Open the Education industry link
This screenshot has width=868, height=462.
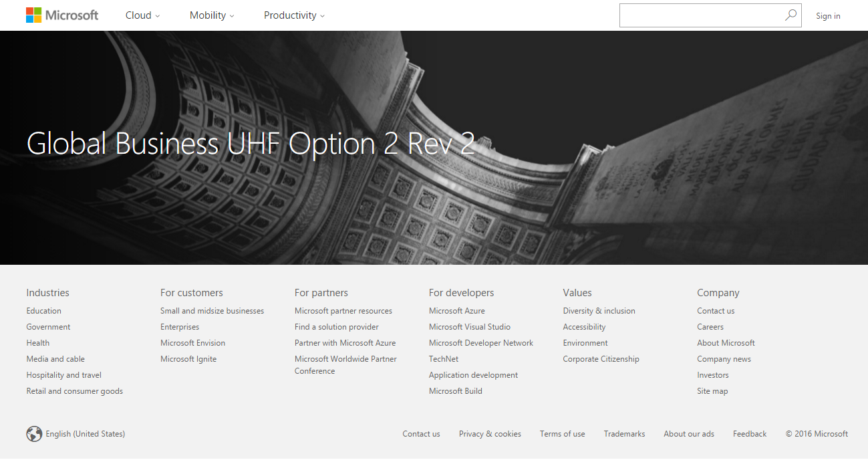(44, 311)
